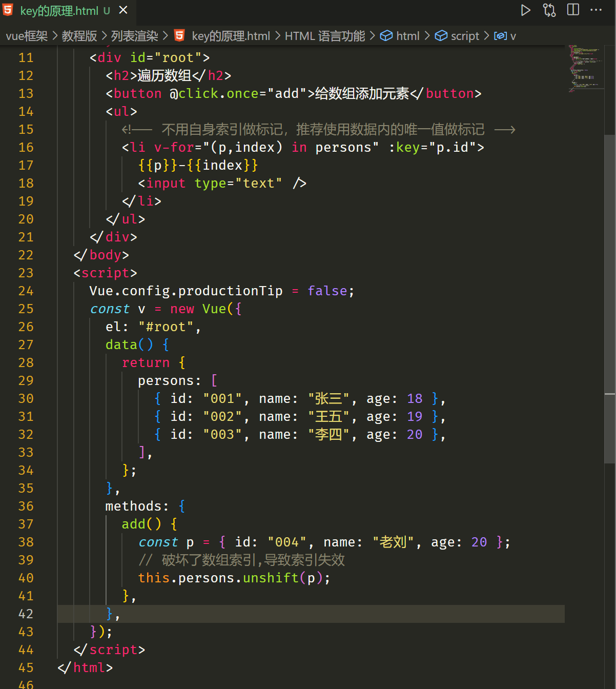Click the :key="p.id" attribute
This screenshot has height=689, width=616.
click(x=432, y=147)
